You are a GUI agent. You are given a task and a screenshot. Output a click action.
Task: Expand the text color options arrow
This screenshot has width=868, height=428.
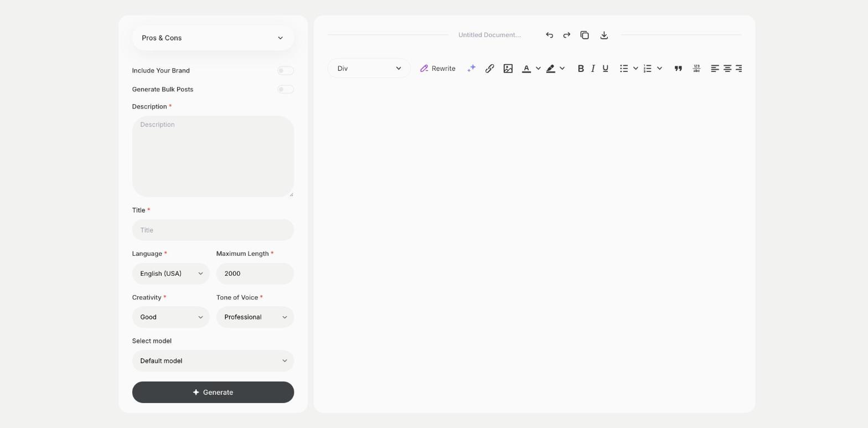pyautogui.click(x=538, y=68)
